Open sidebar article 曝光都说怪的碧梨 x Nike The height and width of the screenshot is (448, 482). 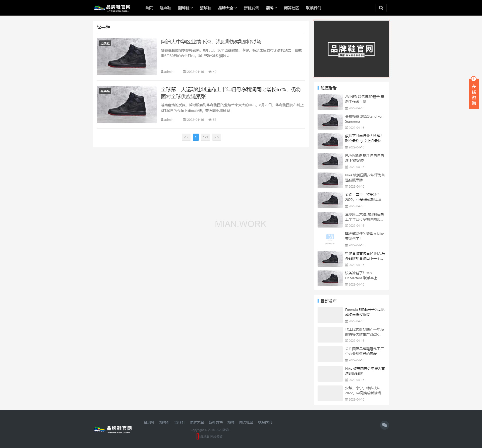tap(365, 236)
